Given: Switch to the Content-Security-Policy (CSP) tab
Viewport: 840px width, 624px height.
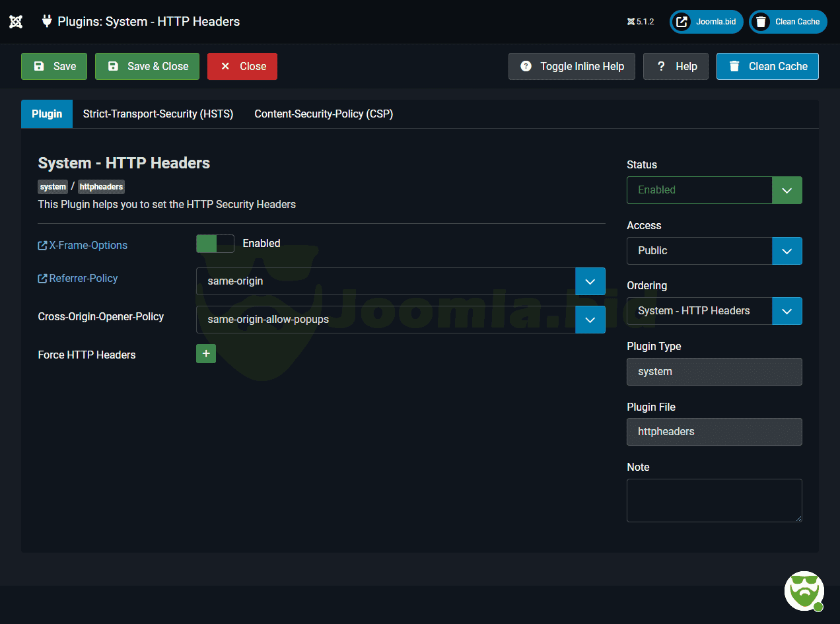Looking at the screenshot, I should click(x=324, y=114).
